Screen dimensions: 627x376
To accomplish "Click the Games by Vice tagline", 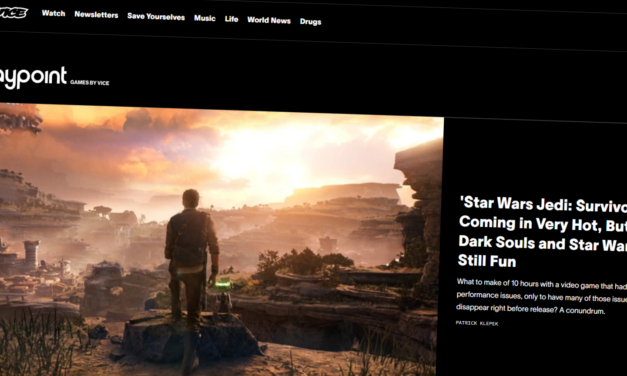I will (x=90, y=82).
